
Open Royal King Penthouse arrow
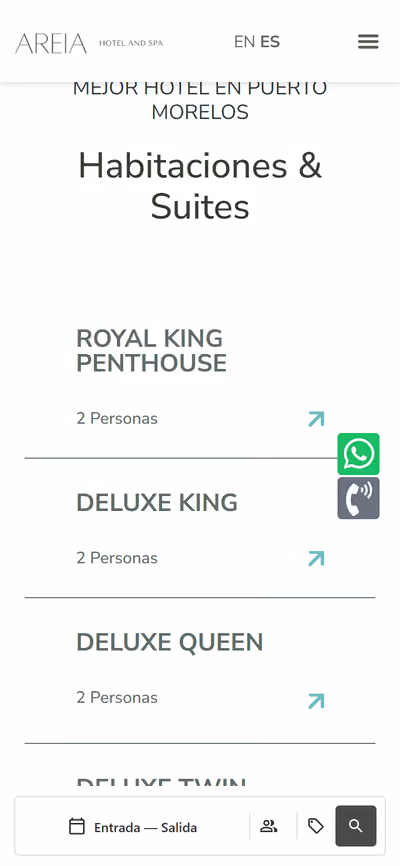click(316, 419)
